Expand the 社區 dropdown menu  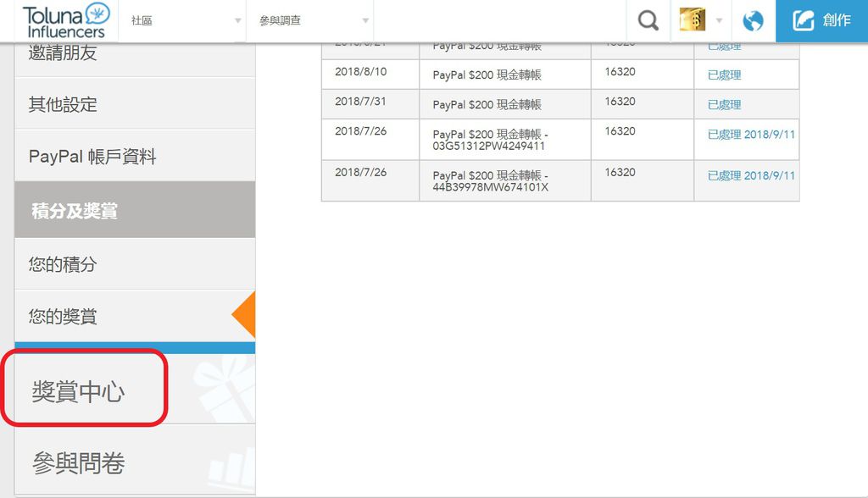click(x=183, y=20)
